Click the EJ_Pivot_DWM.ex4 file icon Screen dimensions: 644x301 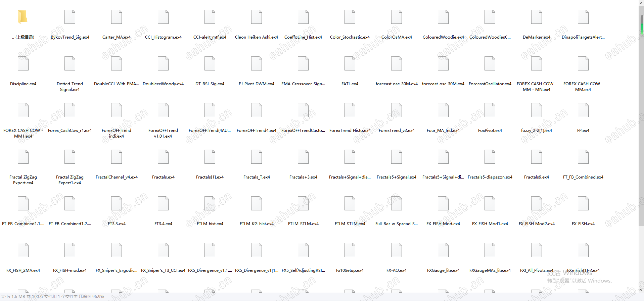tap(257, 63)
